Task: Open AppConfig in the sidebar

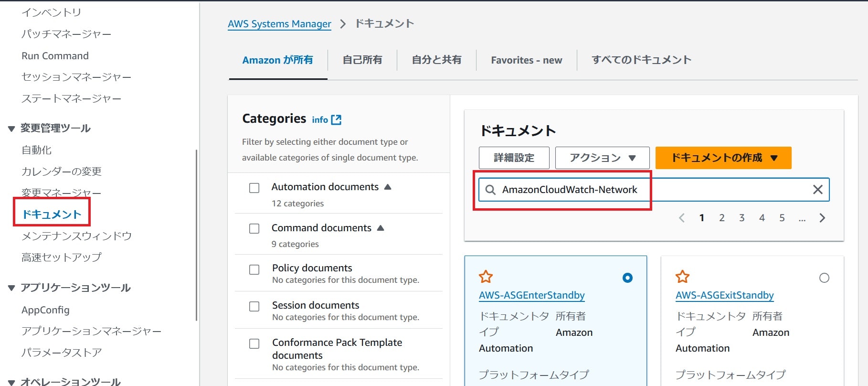Action: pos(45,310)
